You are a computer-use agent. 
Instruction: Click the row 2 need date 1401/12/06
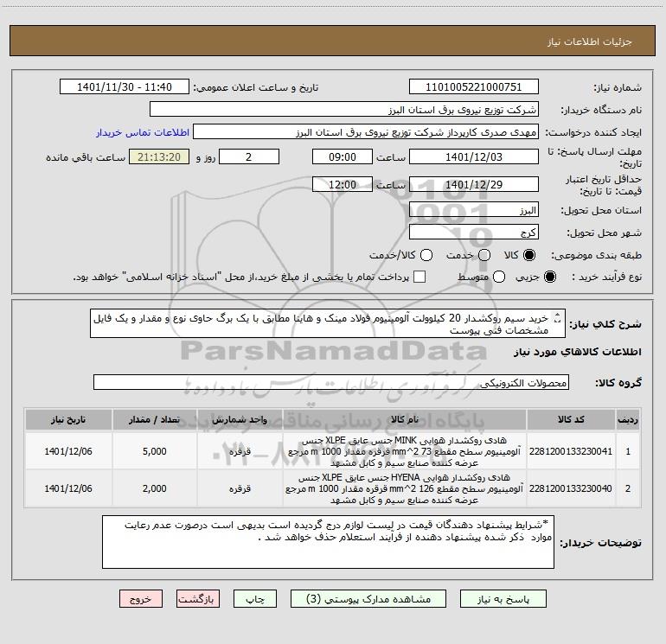[x=68, y=488]
